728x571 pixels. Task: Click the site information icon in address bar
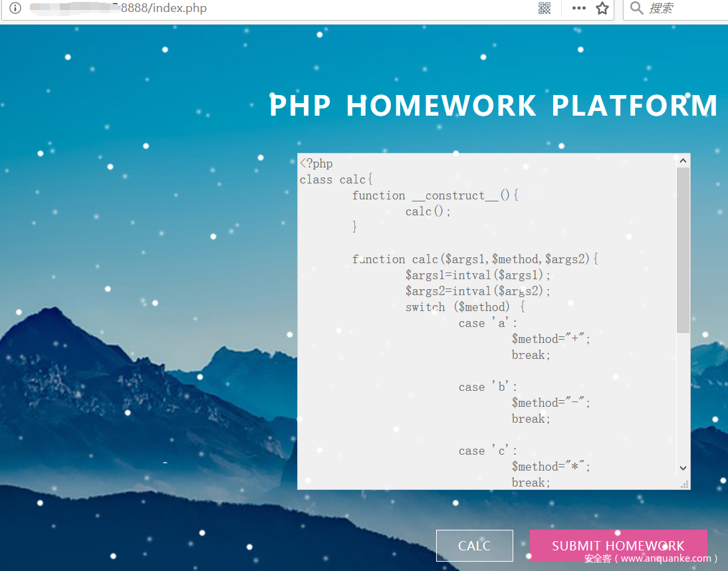pos(15,8)
